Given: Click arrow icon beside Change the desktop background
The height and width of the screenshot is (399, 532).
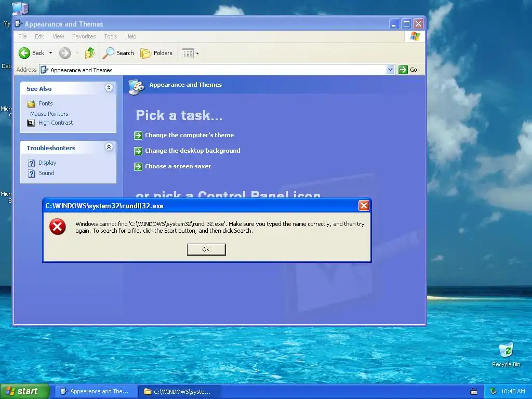Looking at the screenshot, I should click(x=138, y=151).
